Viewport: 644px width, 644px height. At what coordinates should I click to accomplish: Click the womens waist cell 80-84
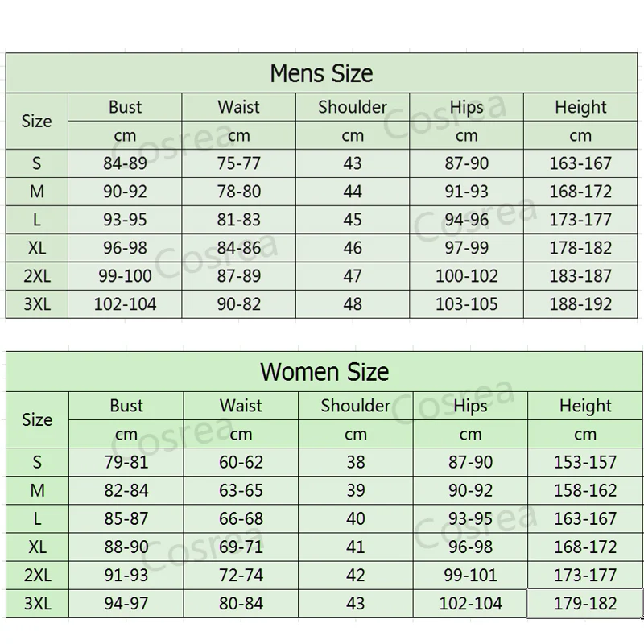(241, 603)
